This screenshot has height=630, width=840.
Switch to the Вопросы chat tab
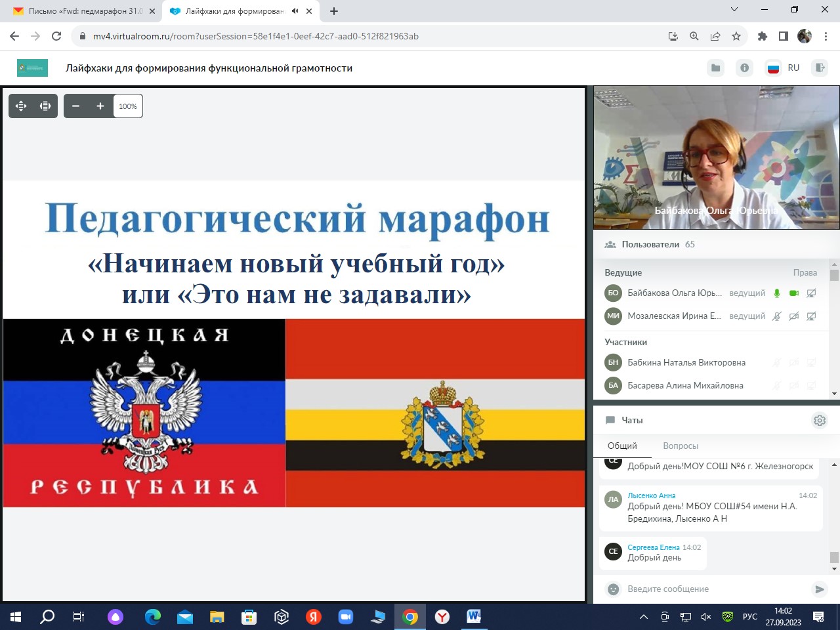click(x=681, y=446)
